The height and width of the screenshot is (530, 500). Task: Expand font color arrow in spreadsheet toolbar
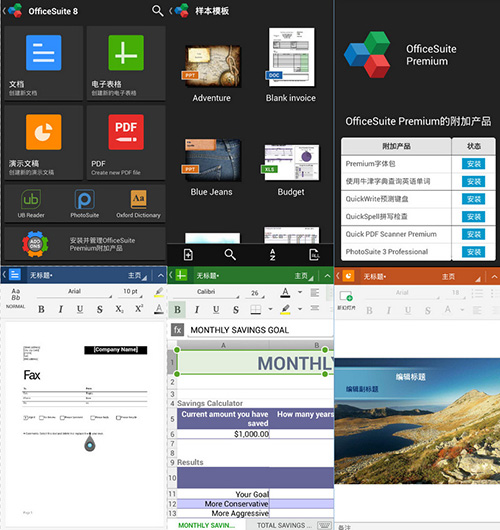[300, 292]
